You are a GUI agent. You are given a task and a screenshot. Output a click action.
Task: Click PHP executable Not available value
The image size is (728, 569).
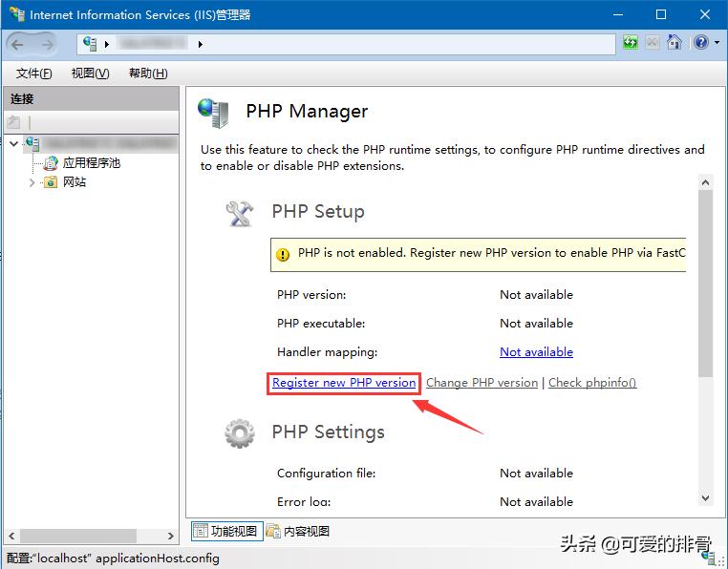pyautogui.click(x=536, y=324)
